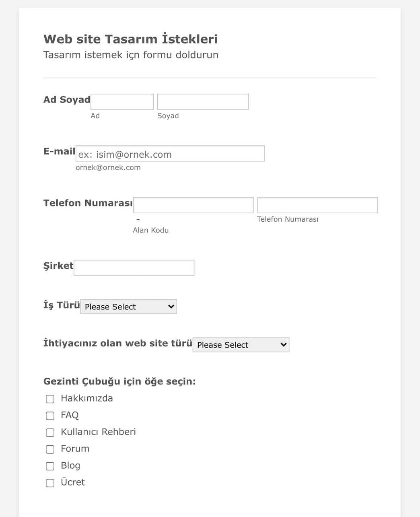
Task: Open the İş Türü dropdown
Action: pos(128,307)
